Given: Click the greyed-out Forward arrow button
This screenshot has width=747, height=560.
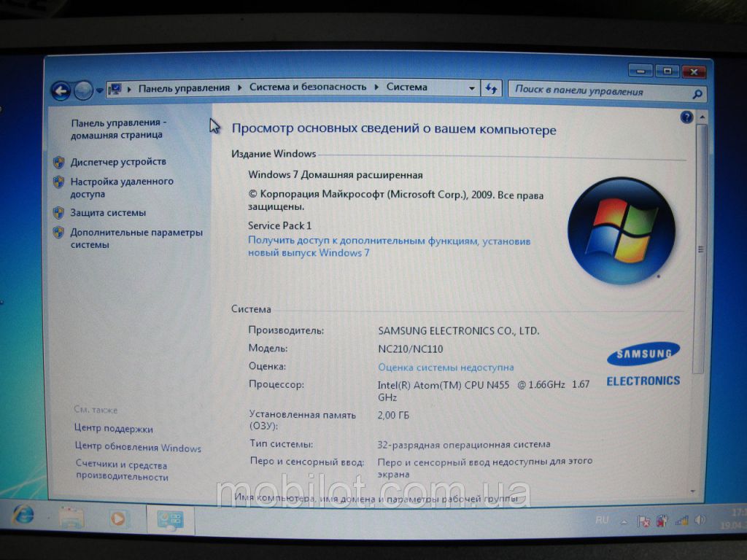Looking at the screenshot, I should click(x=83, y=90).
